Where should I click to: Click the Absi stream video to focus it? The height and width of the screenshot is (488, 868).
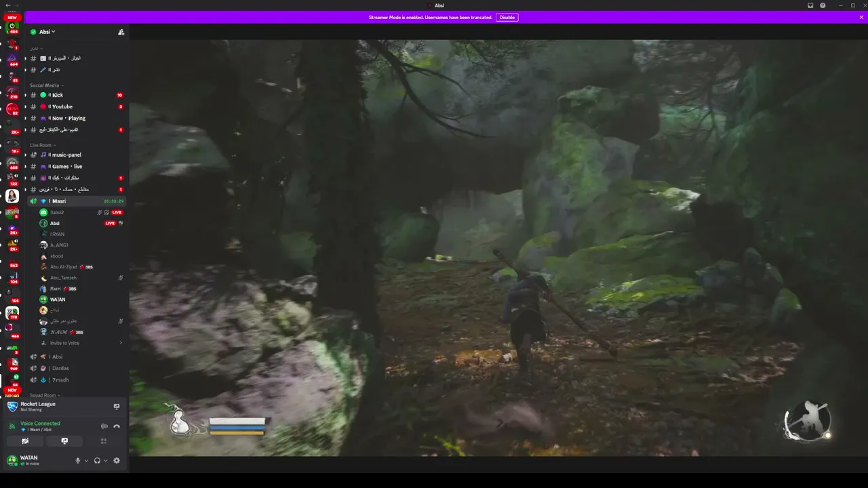pyautogui.click(x=498, y=248)
